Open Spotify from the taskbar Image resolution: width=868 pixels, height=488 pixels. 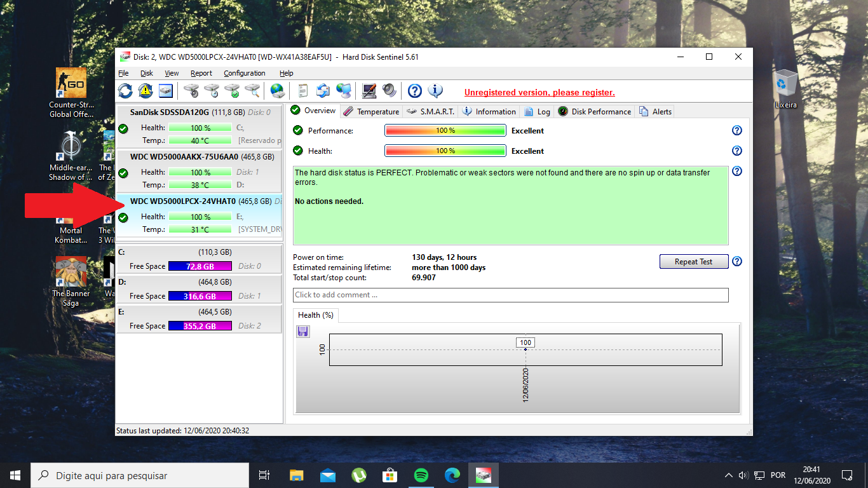point(421,475)
